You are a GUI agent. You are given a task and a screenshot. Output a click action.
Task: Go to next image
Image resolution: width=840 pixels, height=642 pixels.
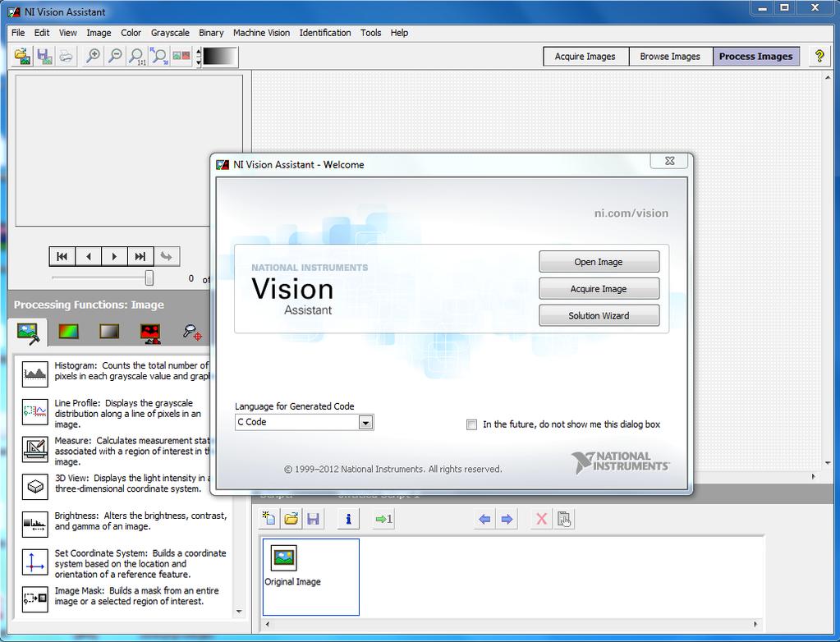[114, 256]
